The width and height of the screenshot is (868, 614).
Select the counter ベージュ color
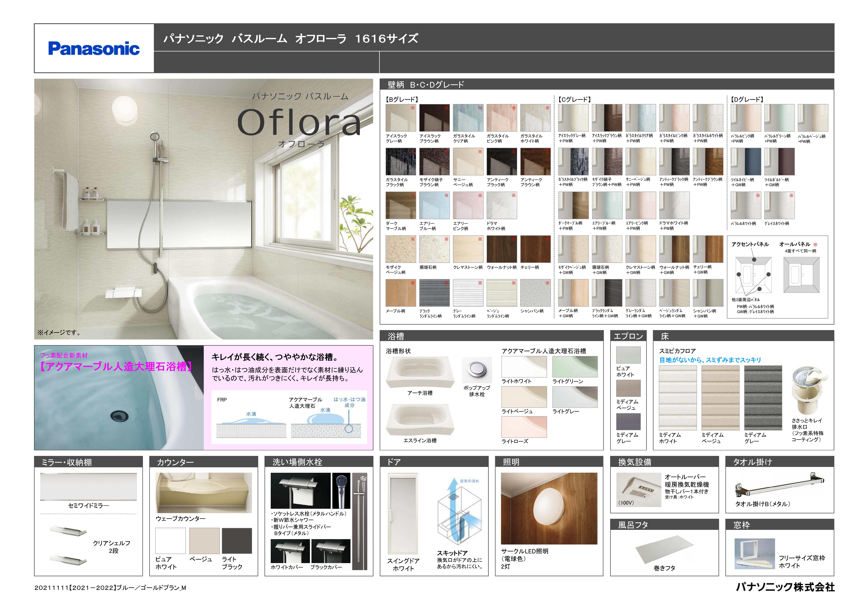(x=204, y=541)
